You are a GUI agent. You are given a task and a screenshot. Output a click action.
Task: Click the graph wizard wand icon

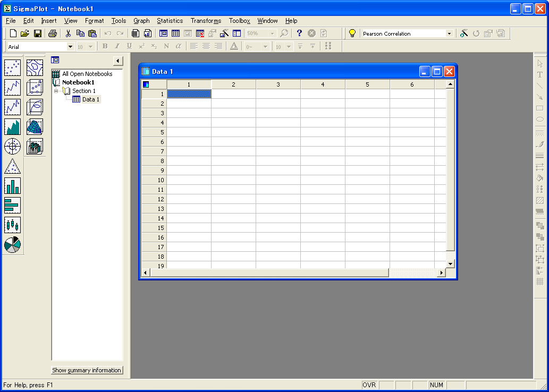pos(224,33)
